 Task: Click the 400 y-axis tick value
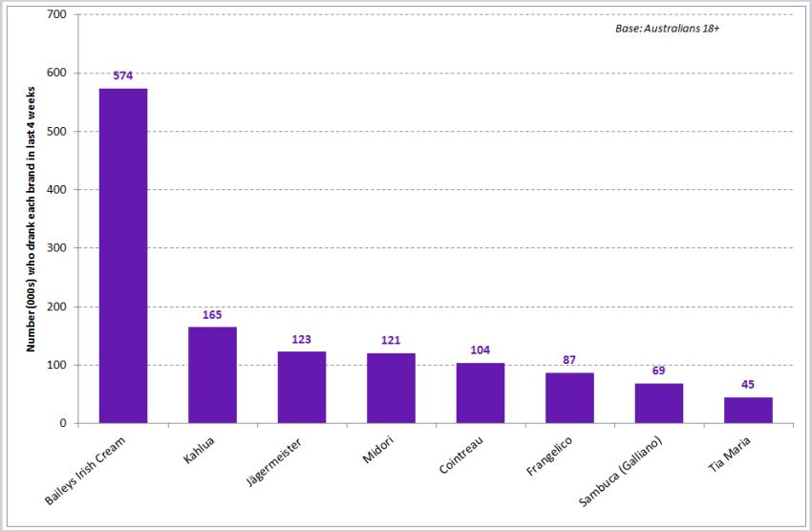point(57,189)
